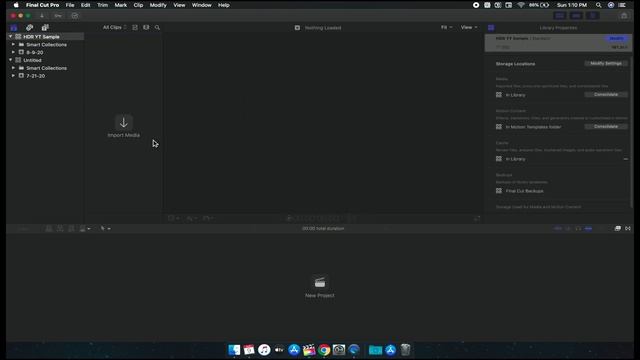Open the Transitions browser icon

pos(628,229)
